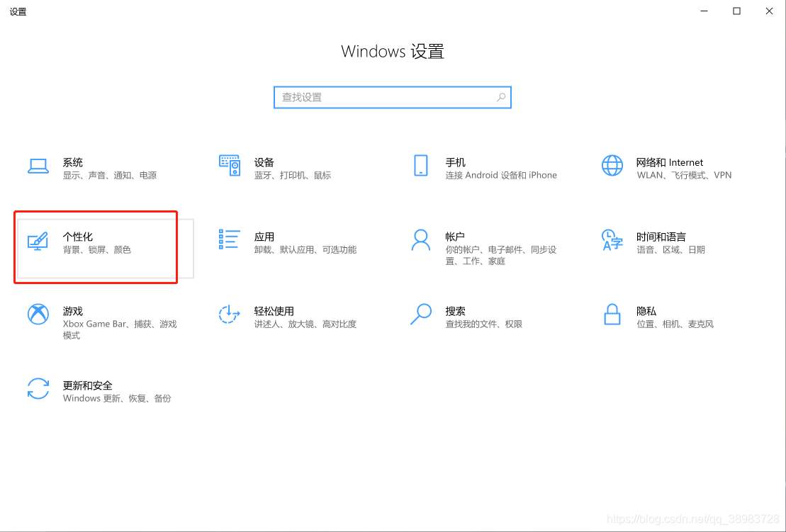Focus the 查找设置 search field
The width and height of the screenshot is (786, 532).
coord(393,97)
